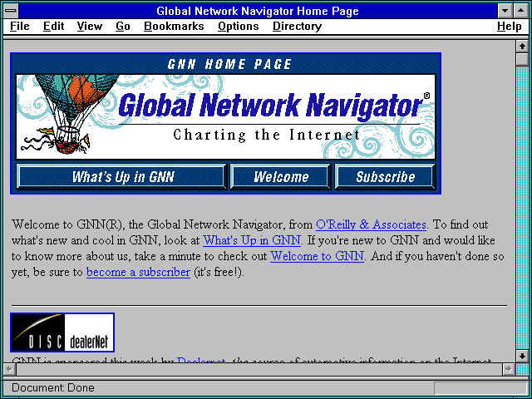Viewport: 532px width, 399px height.
Task: Click the vertical scrollbar down arrow
Action: pos(522,356)
